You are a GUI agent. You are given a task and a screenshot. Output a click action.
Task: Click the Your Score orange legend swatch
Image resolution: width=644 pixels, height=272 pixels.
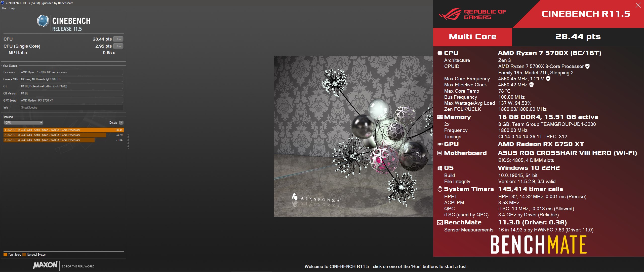click(x=5, y=255)
